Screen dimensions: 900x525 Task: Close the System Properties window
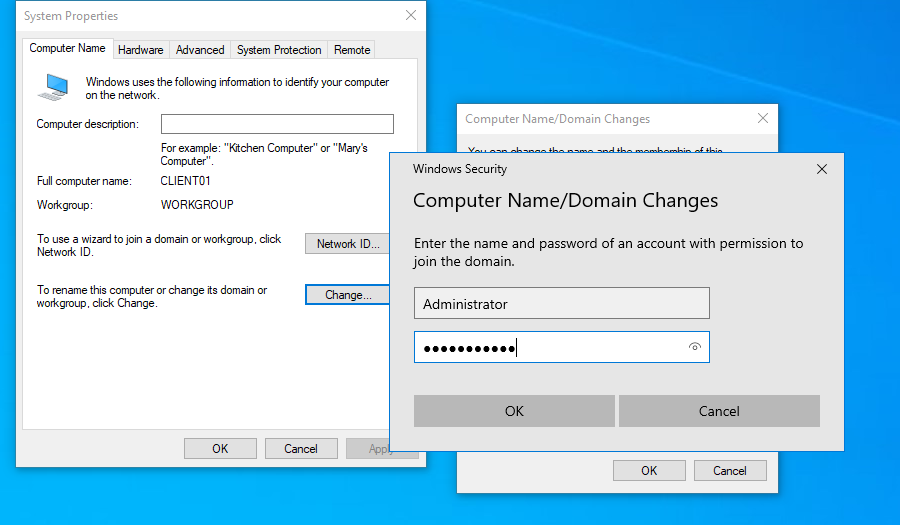[411, 15]
